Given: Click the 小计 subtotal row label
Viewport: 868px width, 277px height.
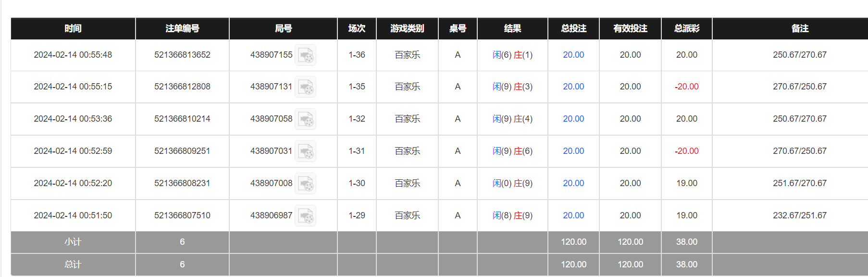Looking at the screenshot, I should 73,242.
